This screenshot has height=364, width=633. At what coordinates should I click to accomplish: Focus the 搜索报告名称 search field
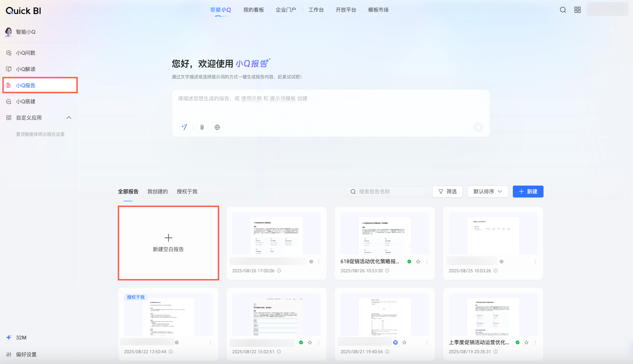(x=387, y=191)
